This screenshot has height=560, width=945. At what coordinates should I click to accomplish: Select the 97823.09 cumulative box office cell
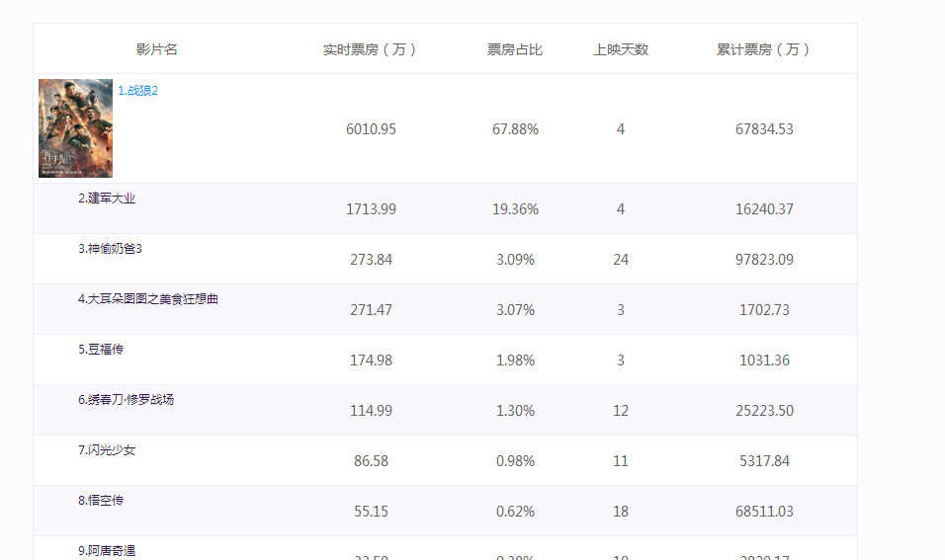[766, 260]
